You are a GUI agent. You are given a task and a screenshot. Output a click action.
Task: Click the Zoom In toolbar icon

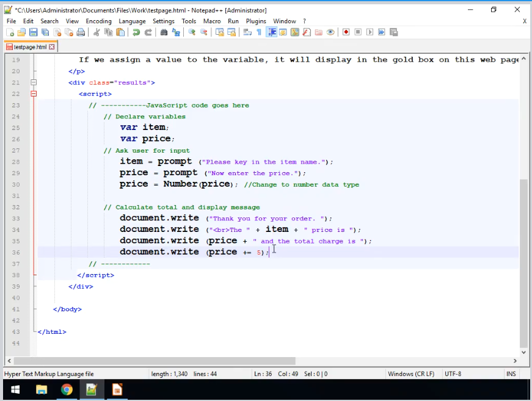tap(192, 32)
